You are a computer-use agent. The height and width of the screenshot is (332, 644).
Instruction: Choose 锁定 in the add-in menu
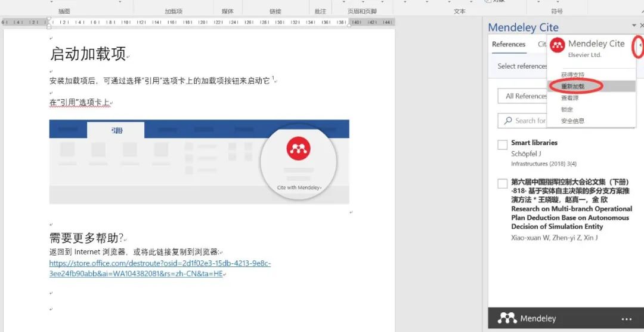click(567, 109)
